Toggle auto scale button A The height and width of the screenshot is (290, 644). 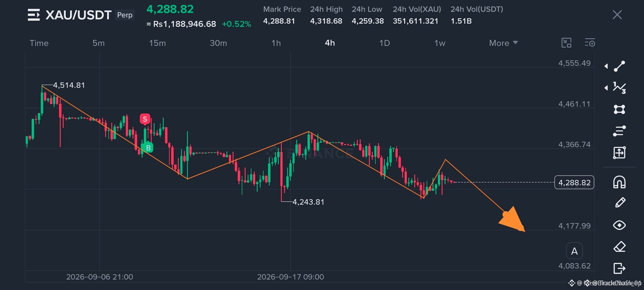574,251
